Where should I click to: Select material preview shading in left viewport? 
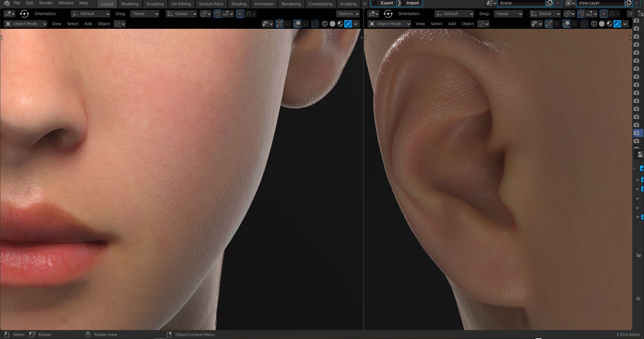(x=340, y=24)
